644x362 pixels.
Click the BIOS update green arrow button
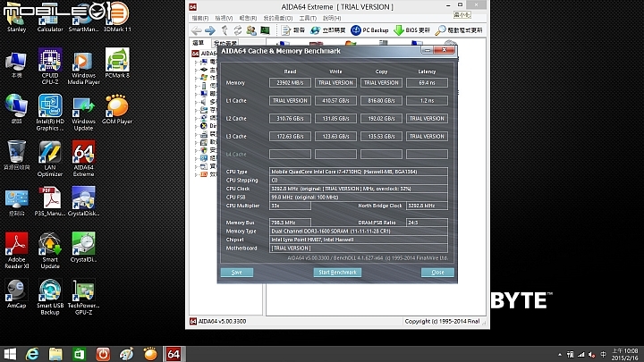412,30
